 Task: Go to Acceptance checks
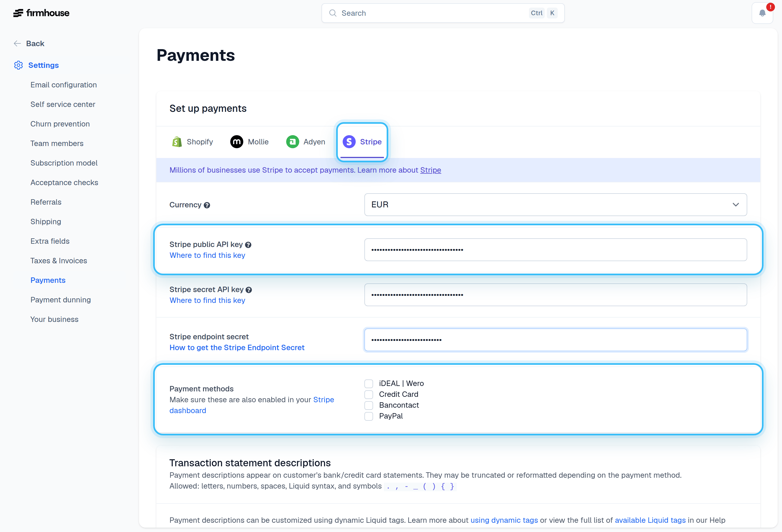(64, 182)
